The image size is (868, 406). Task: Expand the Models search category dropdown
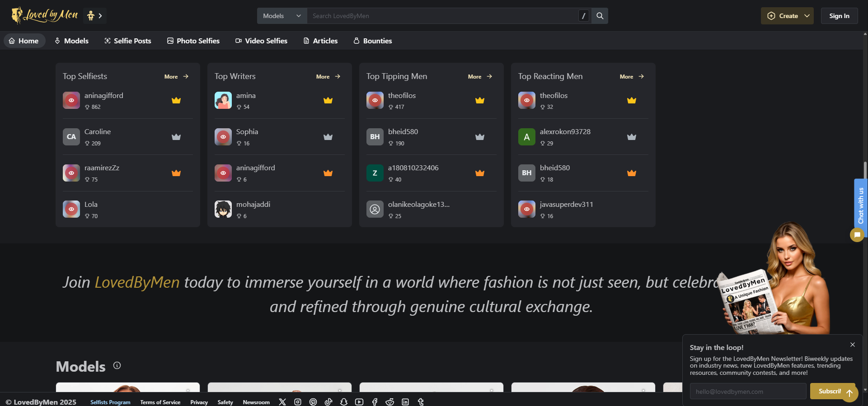click(x=282, y=16)
